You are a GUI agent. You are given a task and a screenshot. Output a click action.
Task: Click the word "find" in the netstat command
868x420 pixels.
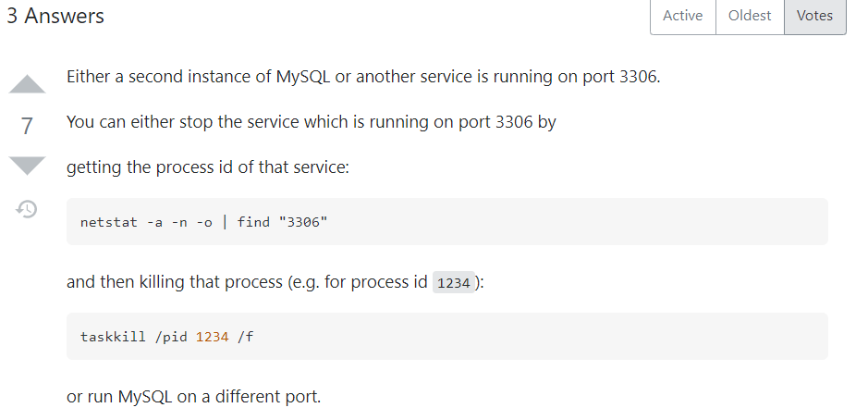(x=252, y=223)
